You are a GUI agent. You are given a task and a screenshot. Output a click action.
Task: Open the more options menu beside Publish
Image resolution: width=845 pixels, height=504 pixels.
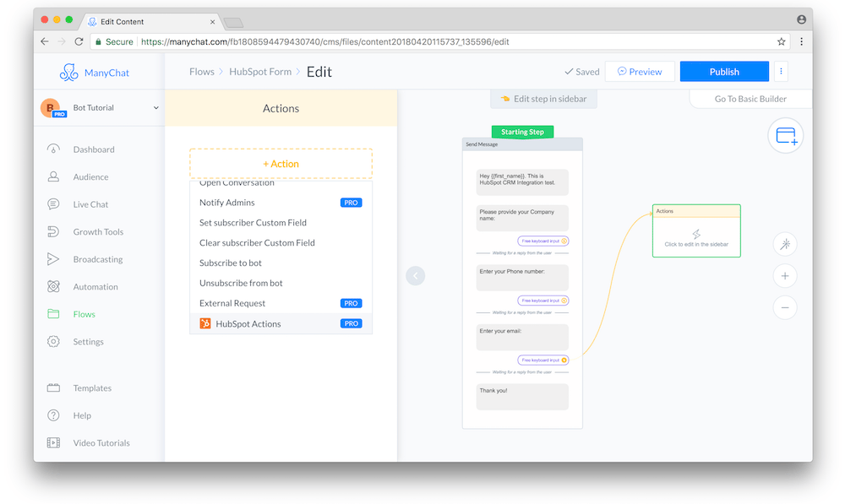click(x=781, y=71)
